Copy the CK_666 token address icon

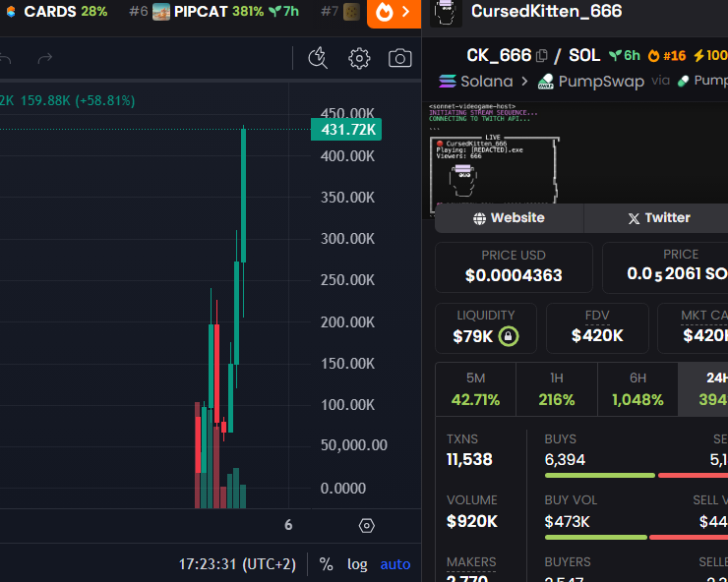pyautogui.click(x=541, y=56)
